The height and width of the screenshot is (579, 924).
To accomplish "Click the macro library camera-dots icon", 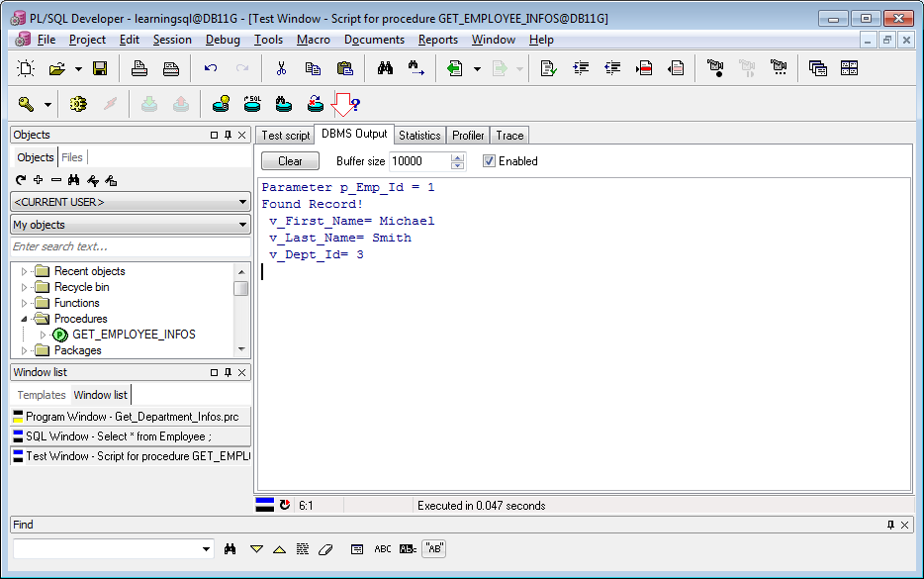I will click(x=779, y=68).
